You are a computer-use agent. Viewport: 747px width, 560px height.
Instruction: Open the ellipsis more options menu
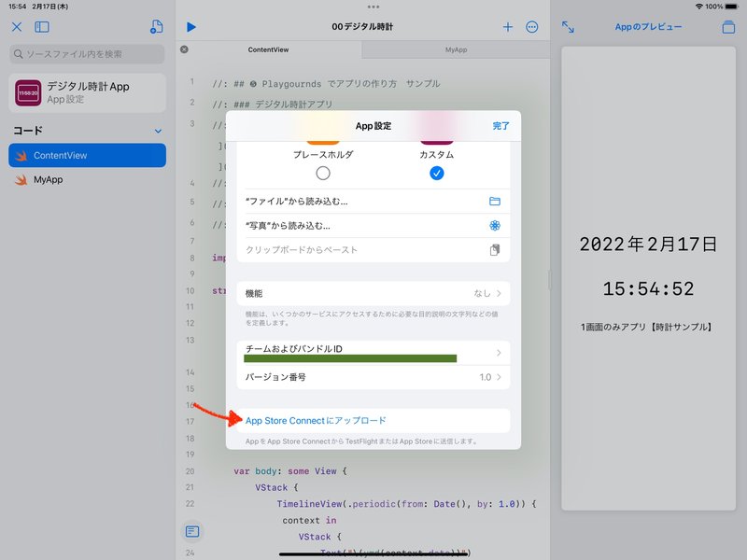[531, 27]
